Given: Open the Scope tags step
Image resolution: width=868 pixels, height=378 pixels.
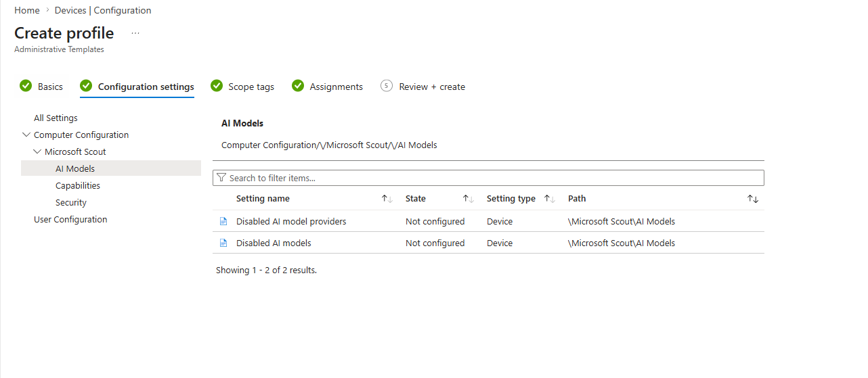Looking at the screenshot, I should (x=251, y=87).
